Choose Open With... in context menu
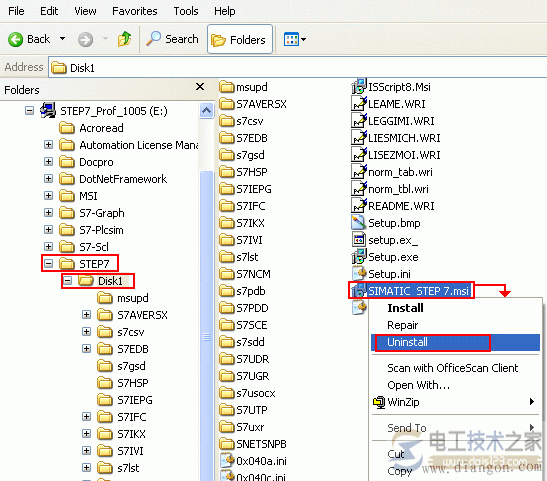Screen dimensions: 547x481 click(x=455, y=385)
